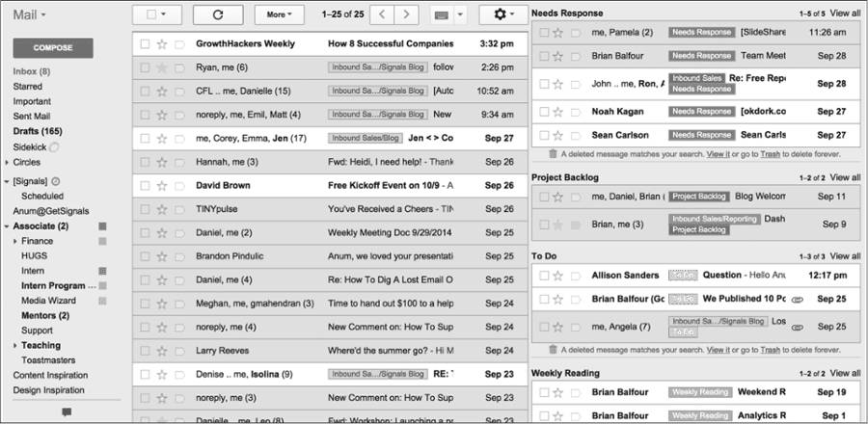Open the settings gear menu

[x=503, y=14]
